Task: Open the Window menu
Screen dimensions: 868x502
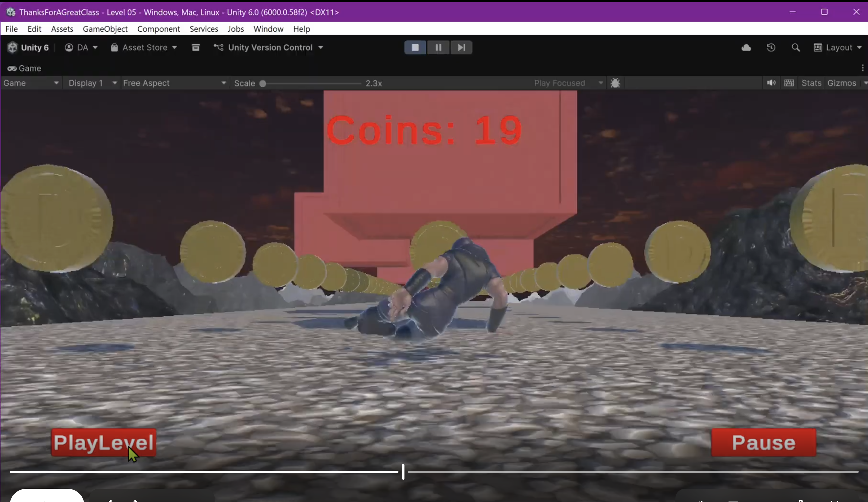Action: [268, 29]
